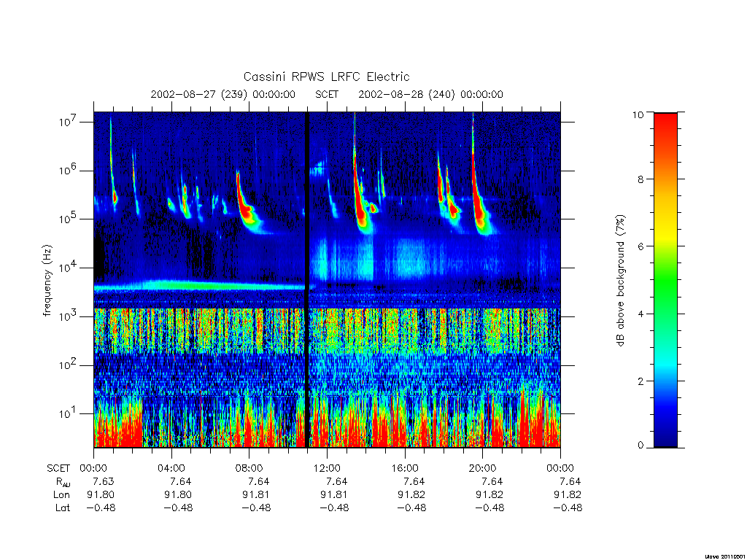Click the 10^1 frequency tick label
This screenshot has height=560, width=747.
[69, 413]
